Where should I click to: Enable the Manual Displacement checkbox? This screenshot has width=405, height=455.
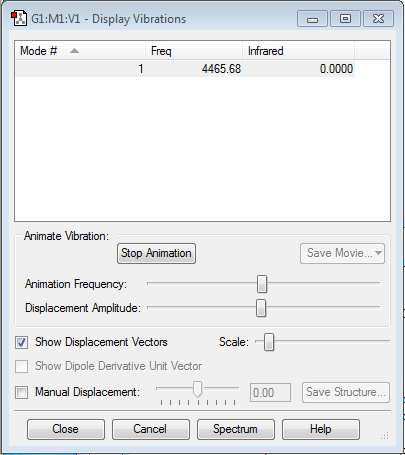[22, 392]
